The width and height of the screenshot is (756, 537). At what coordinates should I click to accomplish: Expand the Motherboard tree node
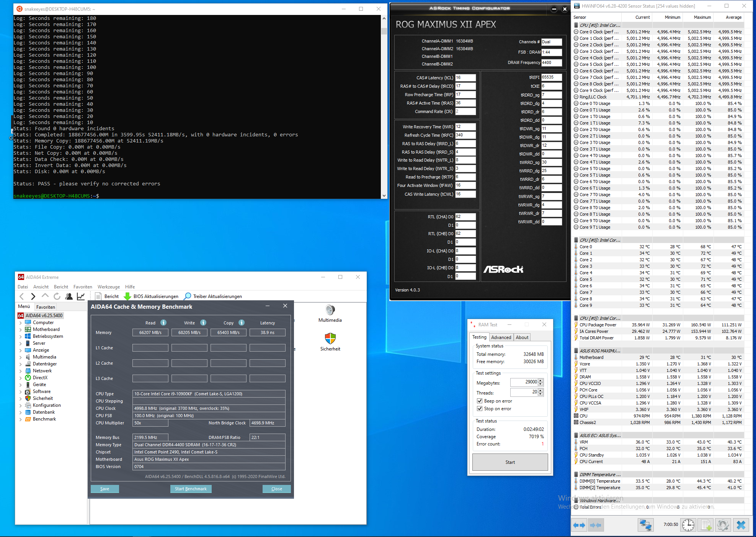pyautogui.click(x=20, y=329)
